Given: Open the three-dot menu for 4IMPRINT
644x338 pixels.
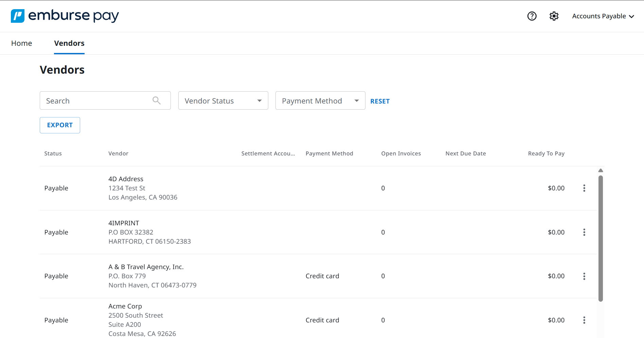Looking at the screenshot, I should 584,232.
